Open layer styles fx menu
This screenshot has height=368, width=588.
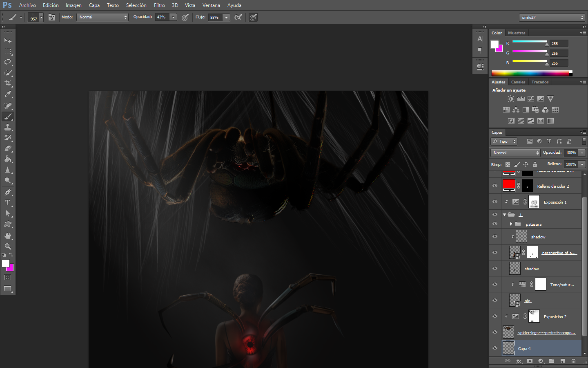coord(519,361)
